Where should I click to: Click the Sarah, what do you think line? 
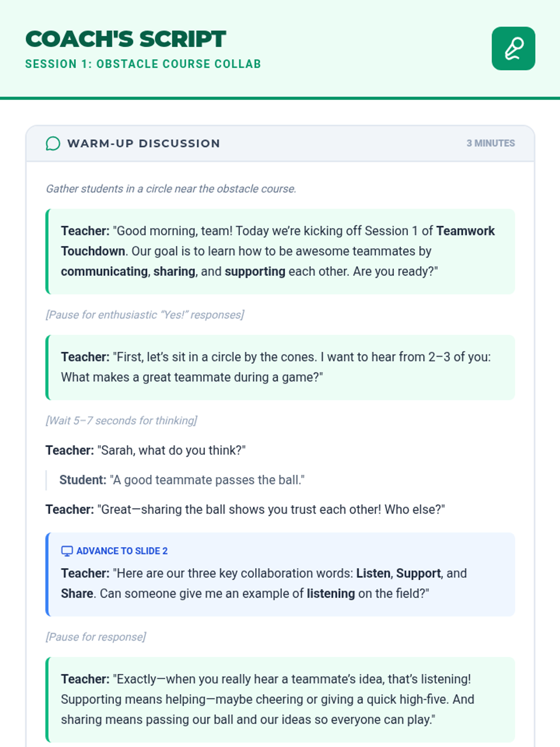[x=146, y=451]
